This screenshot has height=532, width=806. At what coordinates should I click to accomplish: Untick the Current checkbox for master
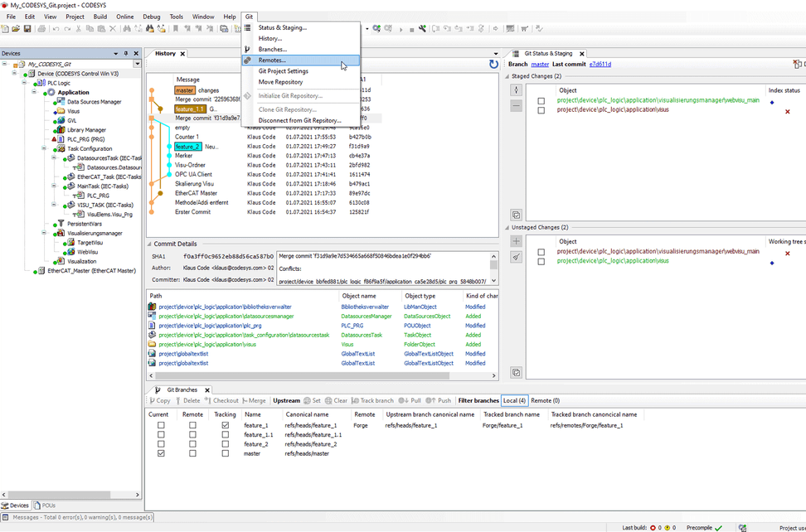tap(161, 453)
